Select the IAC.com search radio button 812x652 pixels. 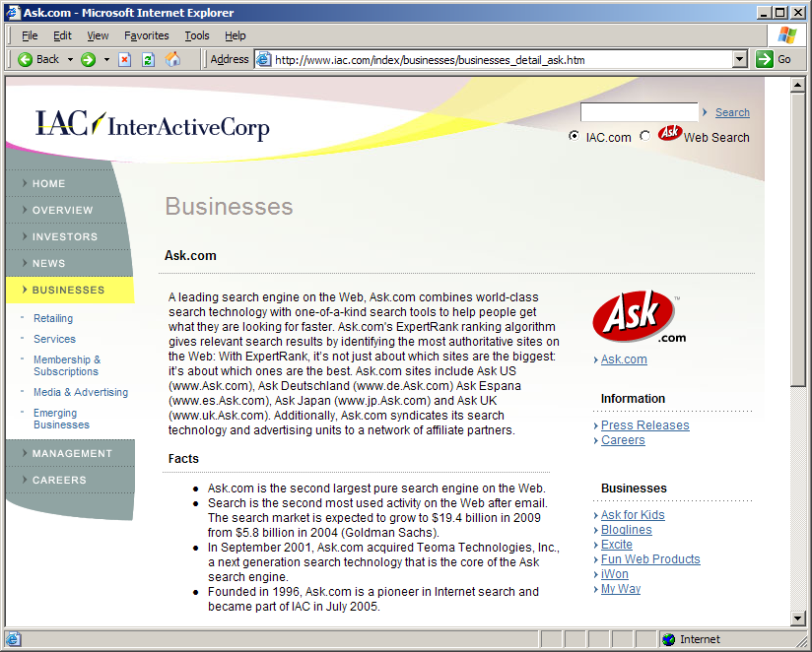pos(574,136)
